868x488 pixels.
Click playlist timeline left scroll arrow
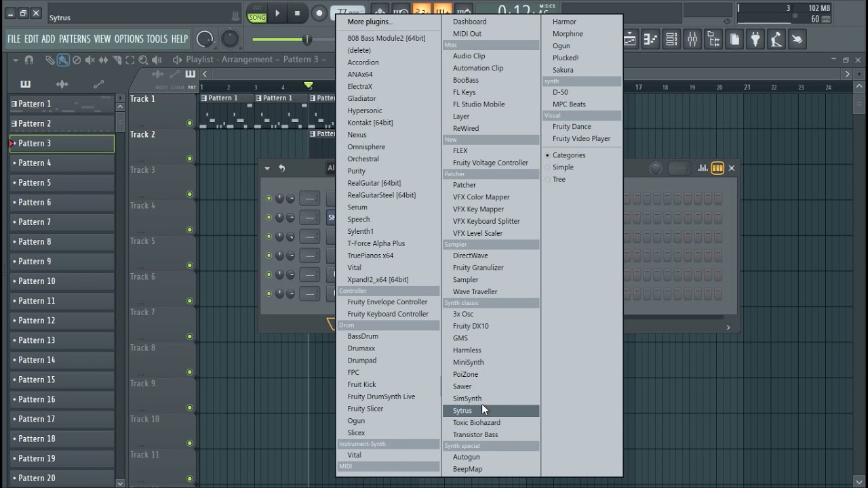205,74
